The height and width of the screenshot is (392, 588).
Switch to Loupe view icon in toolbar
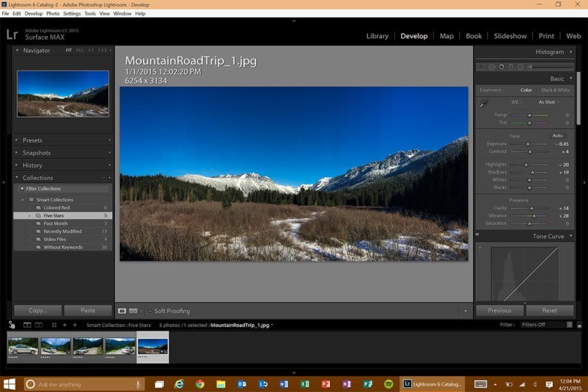(x=122, y=311)
